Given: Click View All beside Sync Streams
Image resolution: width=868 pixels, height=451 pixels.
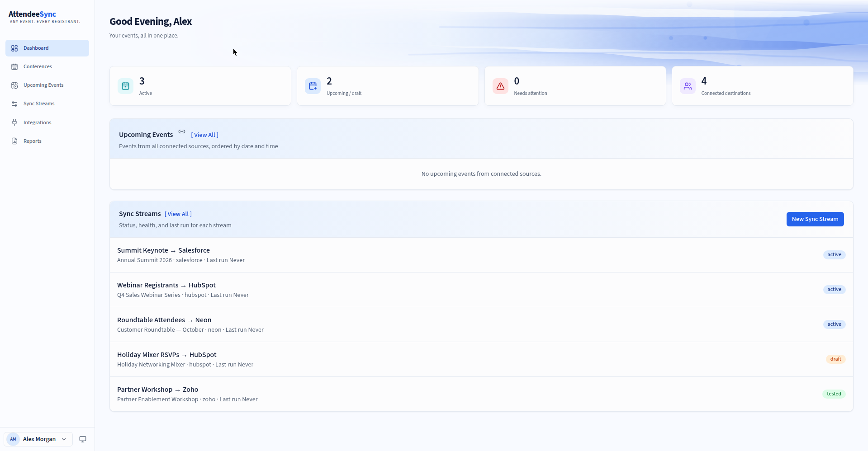Looking at the screenshot, I should pyautogui.click(x=178, y=214).
